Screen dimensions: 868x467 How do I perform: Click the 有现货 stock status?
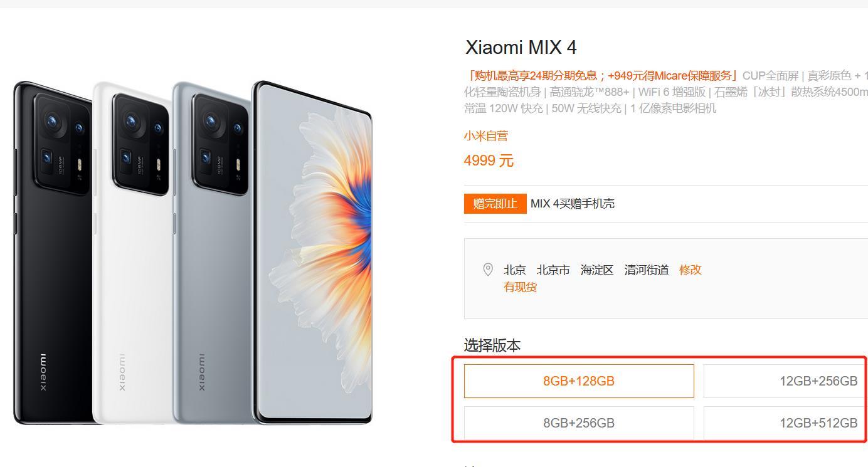point(521,287)
